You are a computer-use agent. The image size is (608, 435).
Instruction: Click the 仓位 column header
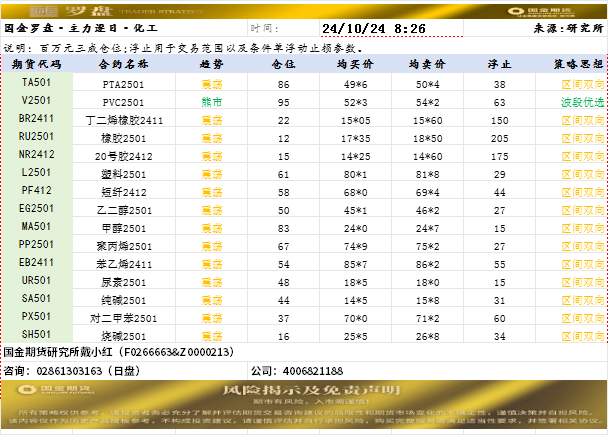pyautogui.click(x=283, y=64)
